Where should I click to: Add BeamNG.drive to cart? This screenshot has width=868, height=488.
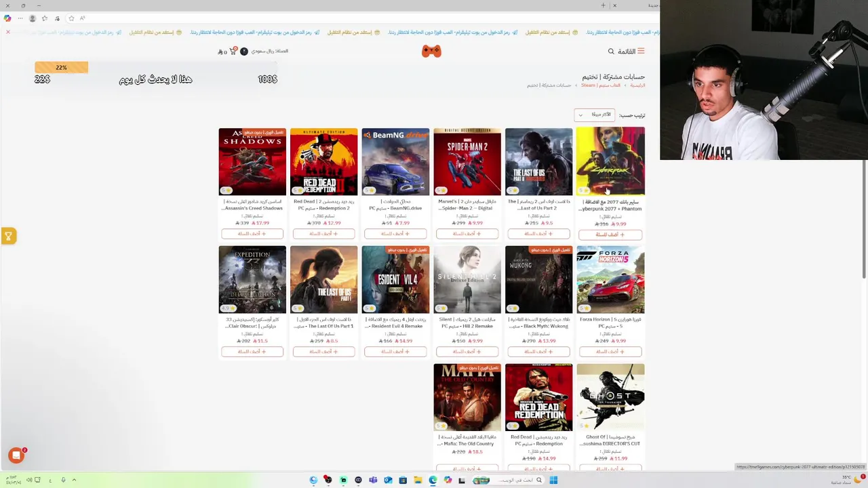coord(395,234)
